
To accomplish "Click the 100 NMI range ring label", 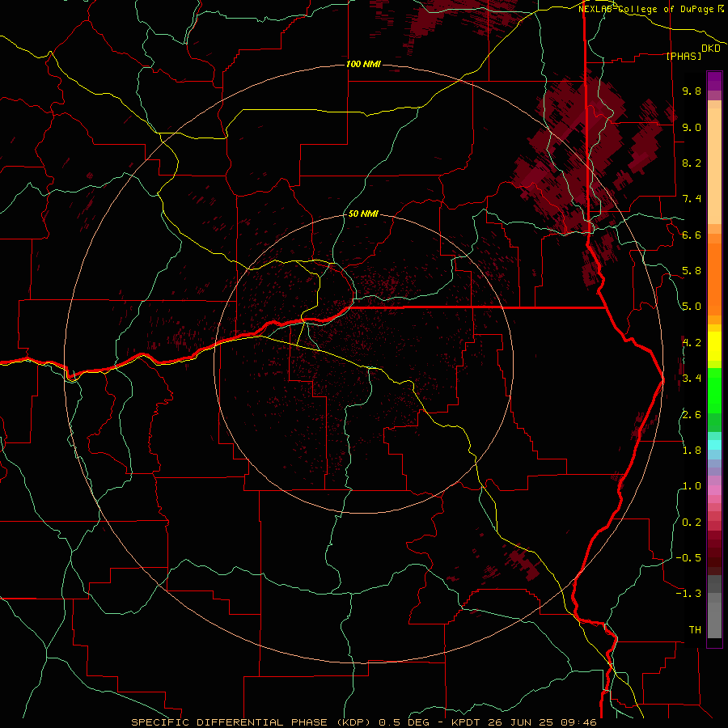I will click(x=363, y=64).
